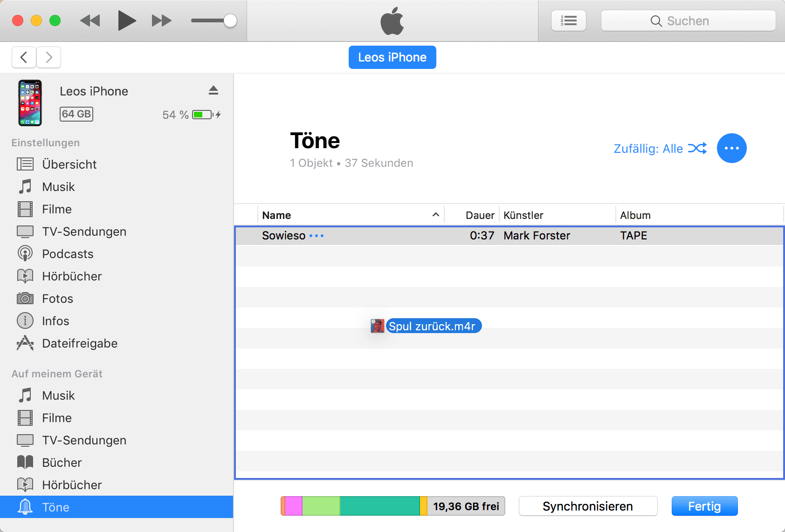
Task: Click the green fullscreen window button
Action: (55, 20)
